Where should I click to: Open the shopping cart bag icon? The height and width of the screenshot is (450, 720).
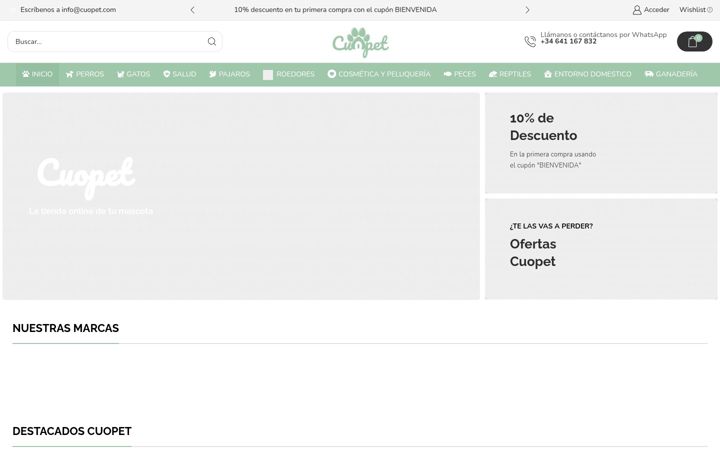pos(692,42)
